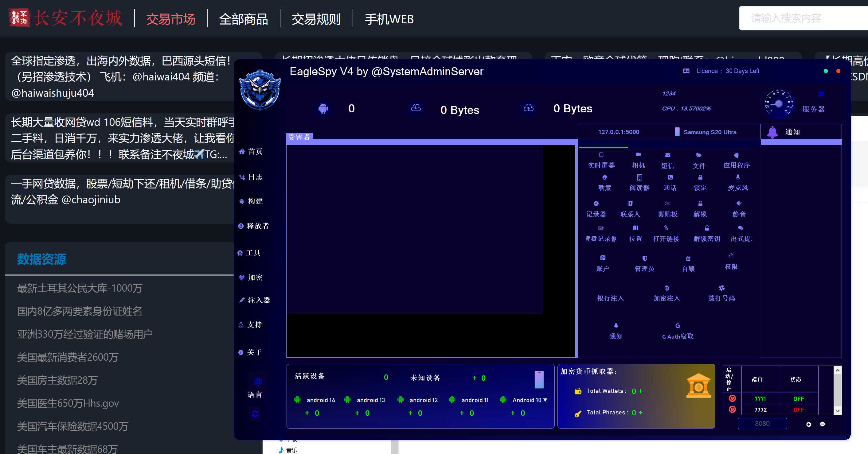This screenshot has width=868, height=454.
Task: Click the 手机WEB navigation link
Action: pos(389,19)
